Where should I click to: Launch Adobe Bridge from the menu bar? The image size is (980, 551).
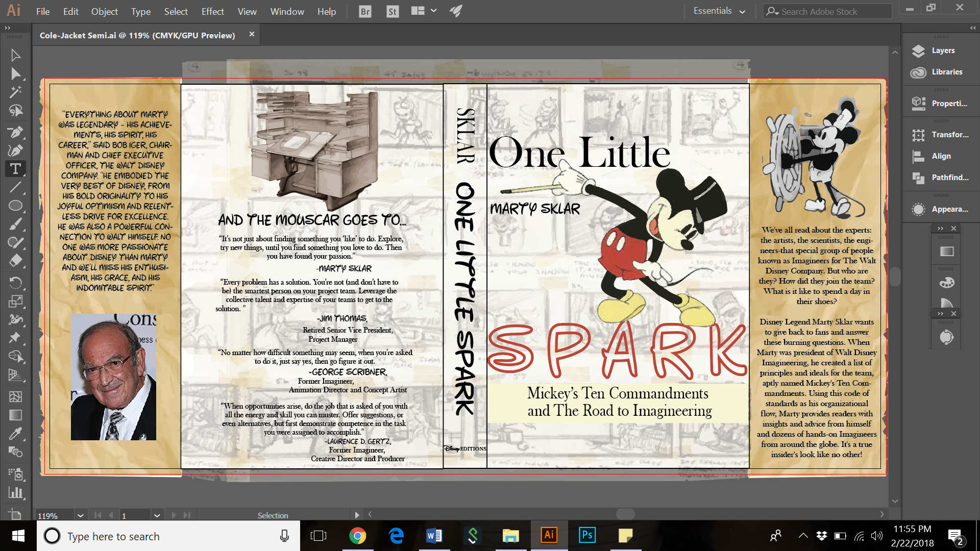point(365,11)
